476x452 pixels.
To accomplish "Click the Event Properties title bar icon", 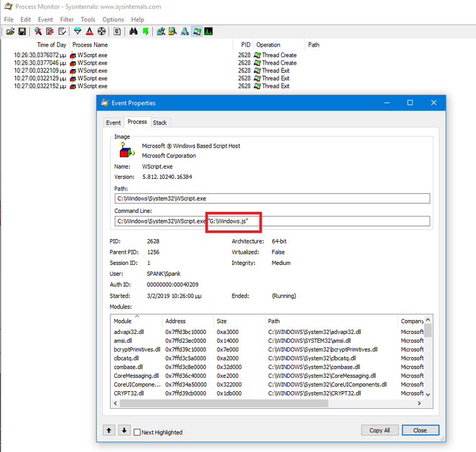I will [105, 103].
